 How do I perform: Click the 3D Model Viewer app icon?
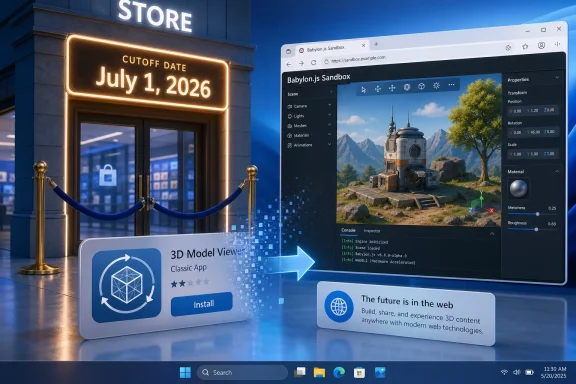pyautogui.click(x=126, y=285)
